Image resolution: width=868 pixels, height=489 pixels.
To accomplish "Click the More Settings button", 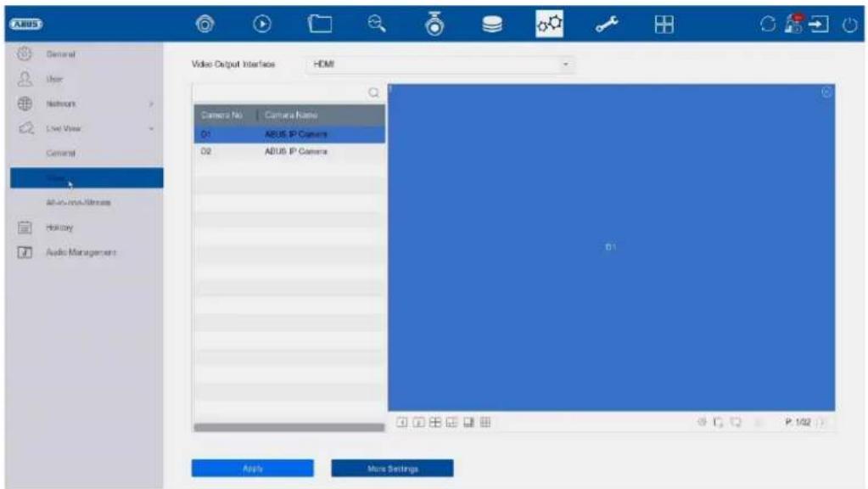I will click(x=393, y=469).
